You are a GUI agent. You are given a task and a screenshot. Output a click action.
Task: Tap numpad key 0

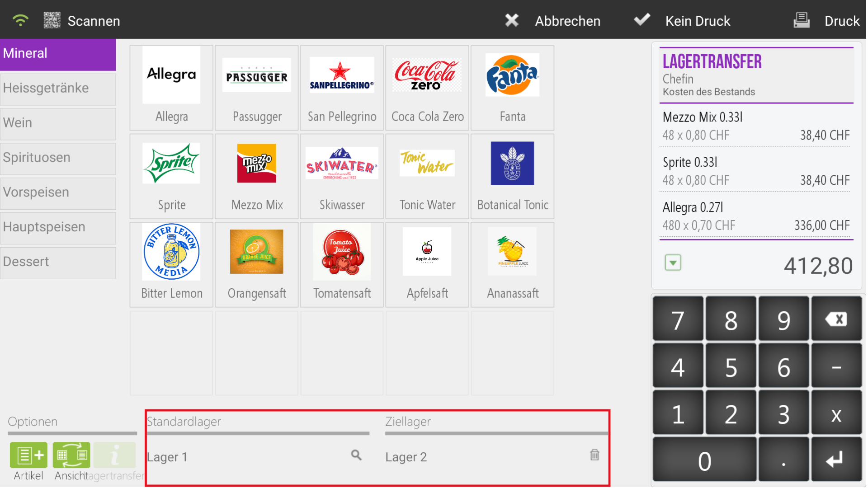[704, 460]
